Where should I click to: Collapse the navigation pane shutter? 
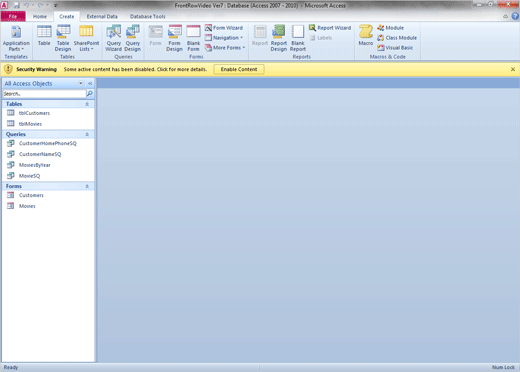(x=90, y=83)
